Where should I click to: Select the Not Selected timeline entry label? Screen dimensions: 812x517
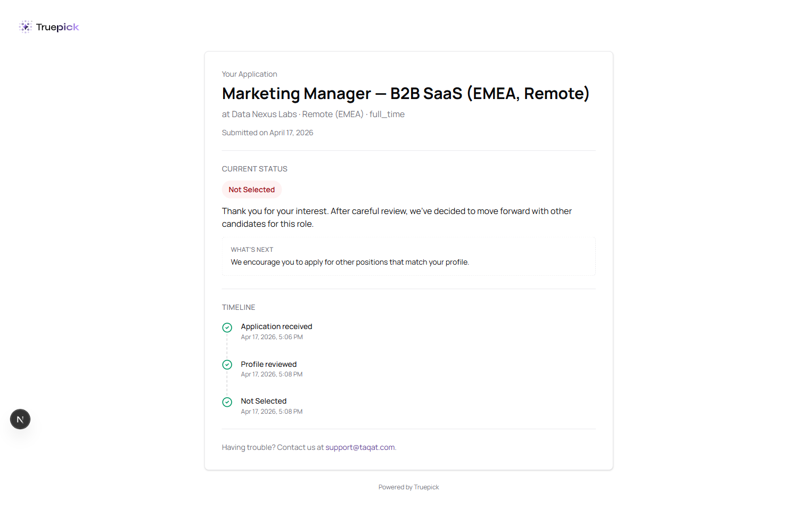pos(264,401)
